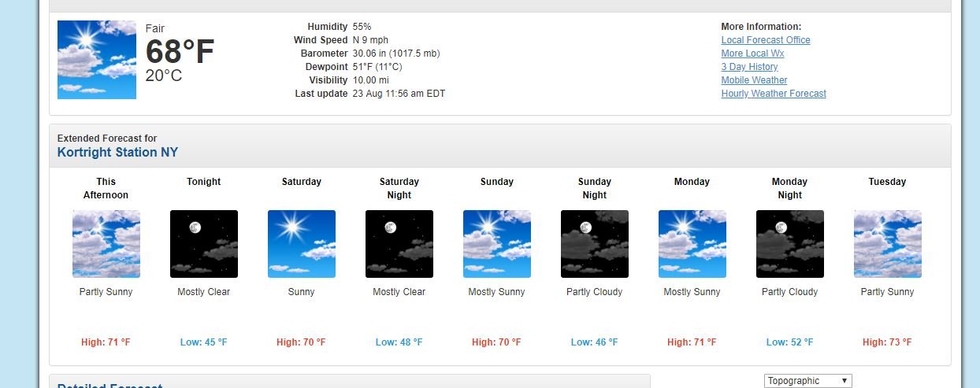Click the This Afternoon Partly Sunny icon
The image size is (980, 388).
click(x=106, y=244)
